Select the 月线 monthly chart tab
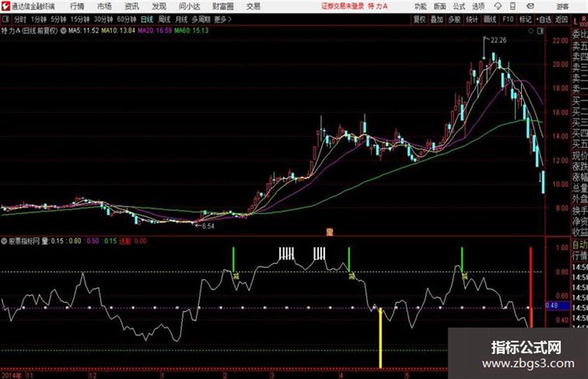Image resolution: width=588 pixels, height=379 pixels. (182, 19)
